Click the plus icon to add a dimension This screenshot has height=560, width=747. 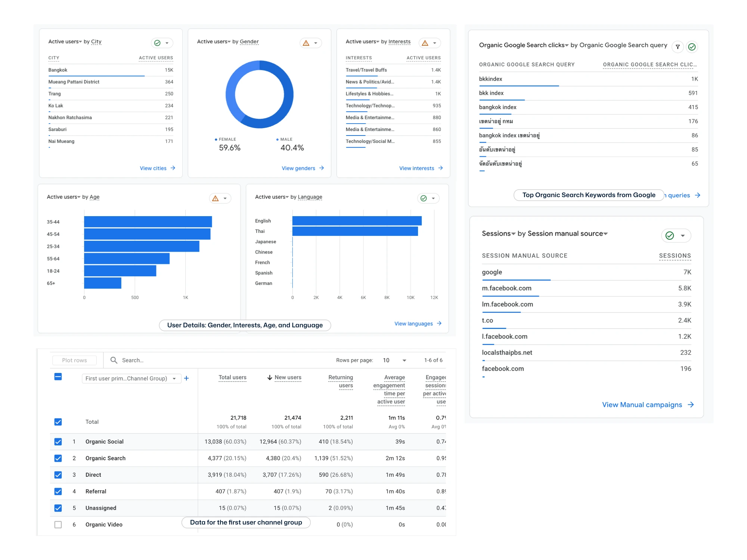186,378
